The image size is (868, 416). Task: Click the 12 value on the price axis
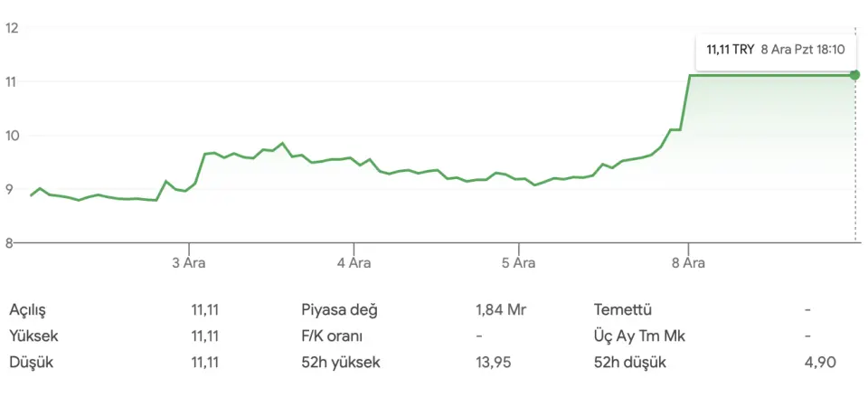pos(13,27)
